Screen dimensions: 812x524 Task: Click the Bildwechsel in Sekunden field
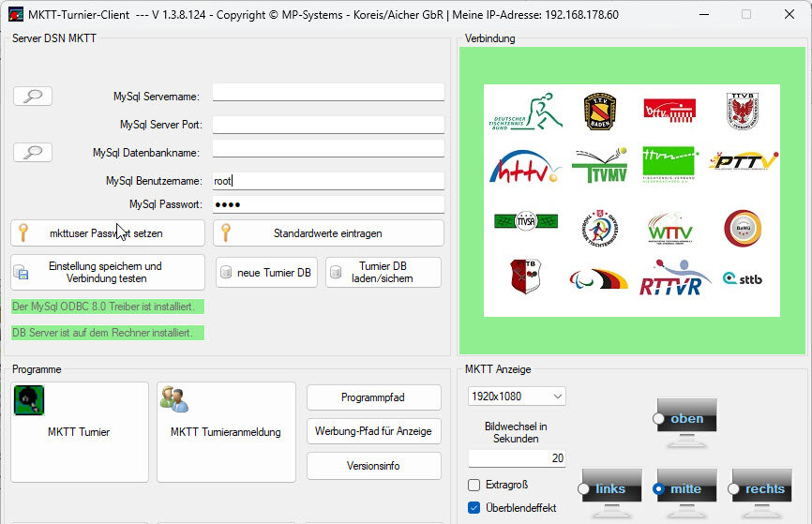click(x=517, y=458)
